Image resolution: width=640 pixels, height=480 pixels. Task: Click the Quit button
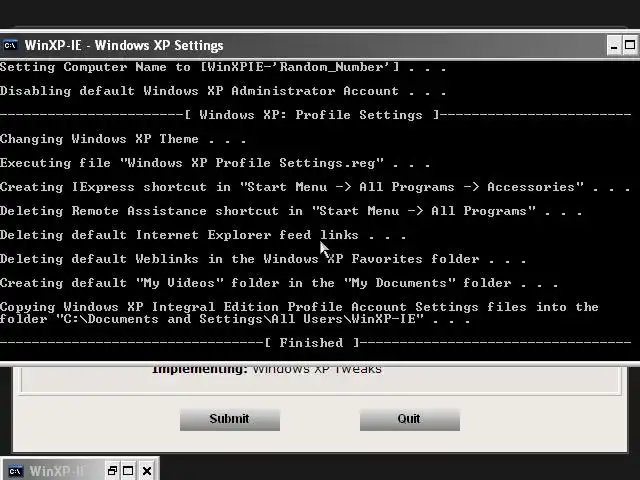click(410, 420)
